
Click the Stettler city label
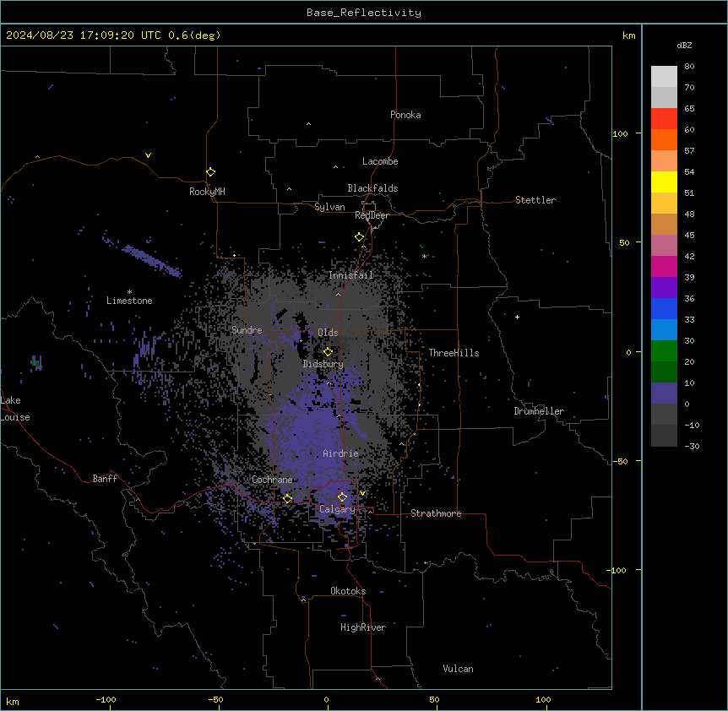535,200
